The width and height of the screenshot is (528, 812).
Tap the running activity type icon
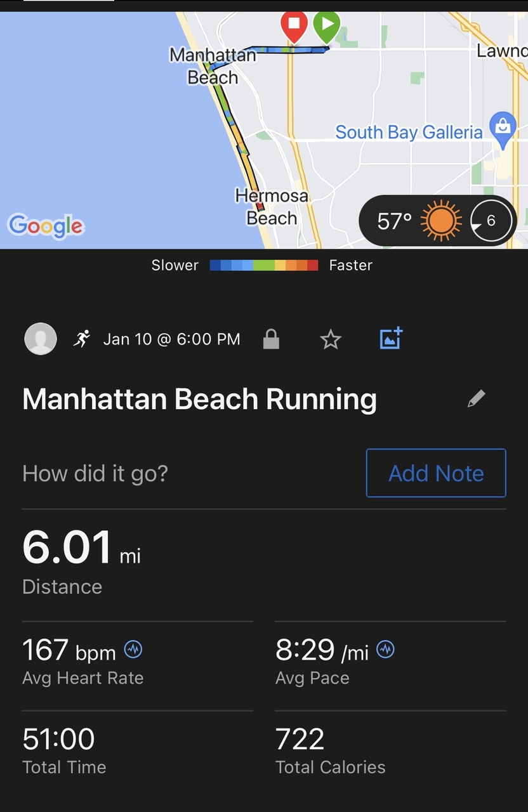point(82,339)
